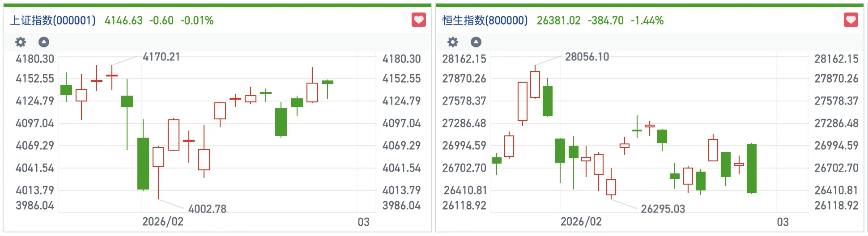The width and height of the screenshot is (868, 236).
Task: Click the 4170.21 high label on the Shanghai chart
Action: 161,57
